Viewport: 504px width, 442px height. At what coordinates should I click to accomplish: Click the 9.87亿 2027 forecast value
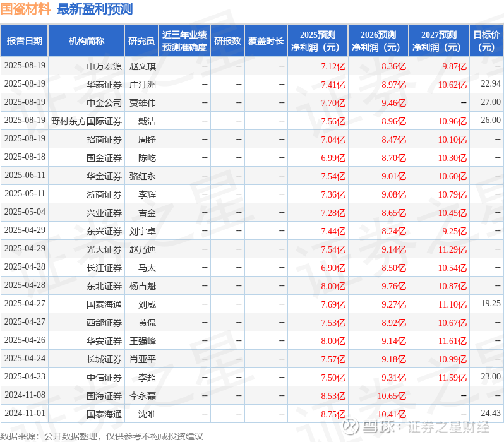pos(455,66)
